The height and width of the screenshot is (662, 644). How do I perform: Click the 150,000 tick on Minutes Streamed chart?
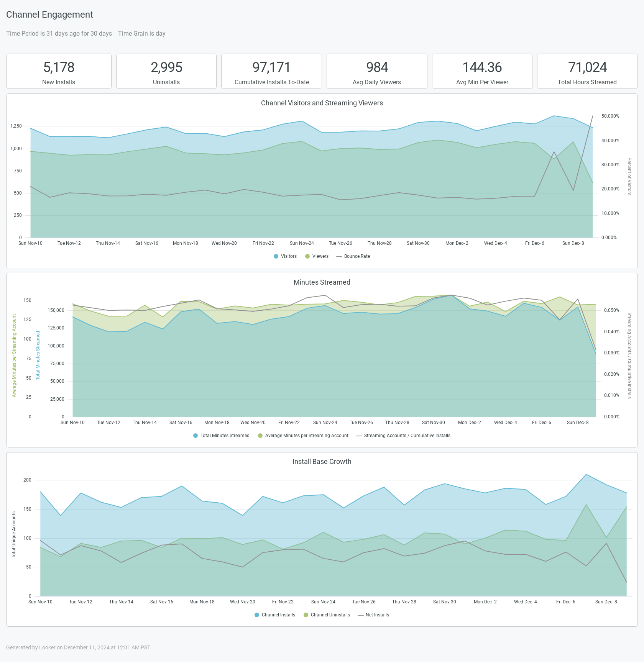56,310
